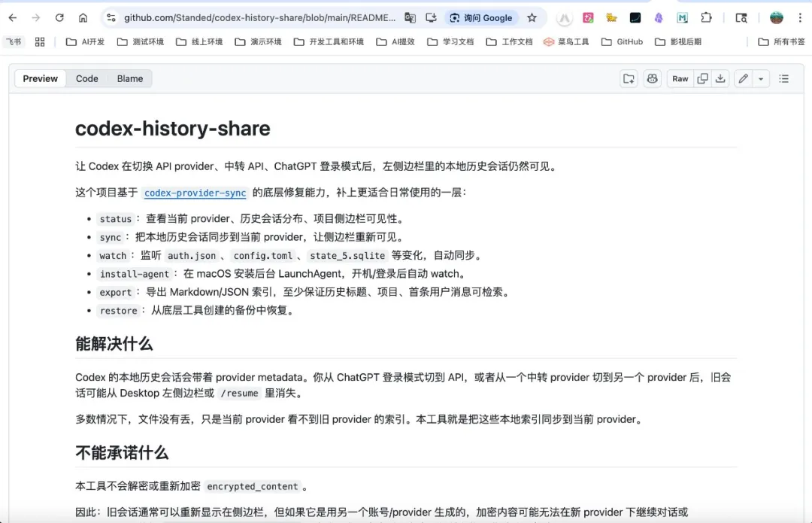The width and height of the screenshot is (812, 523).
Task: Open the browser profile avatar
Action: 776,17
